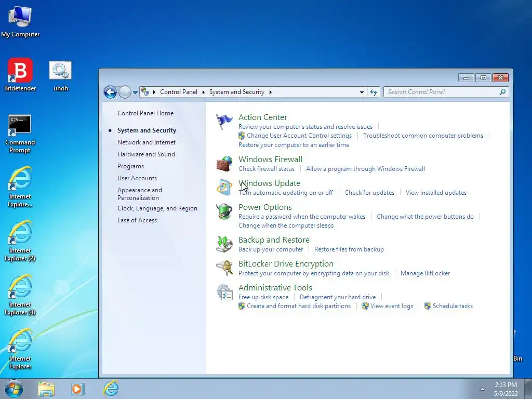Select Ease of Access category

pos(137,220)
